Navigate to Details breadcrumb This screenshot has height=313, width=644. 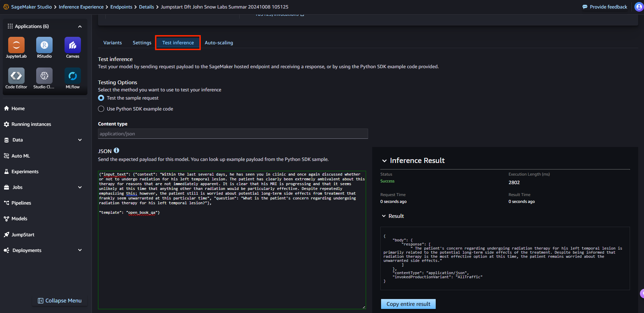click(146, 7)
